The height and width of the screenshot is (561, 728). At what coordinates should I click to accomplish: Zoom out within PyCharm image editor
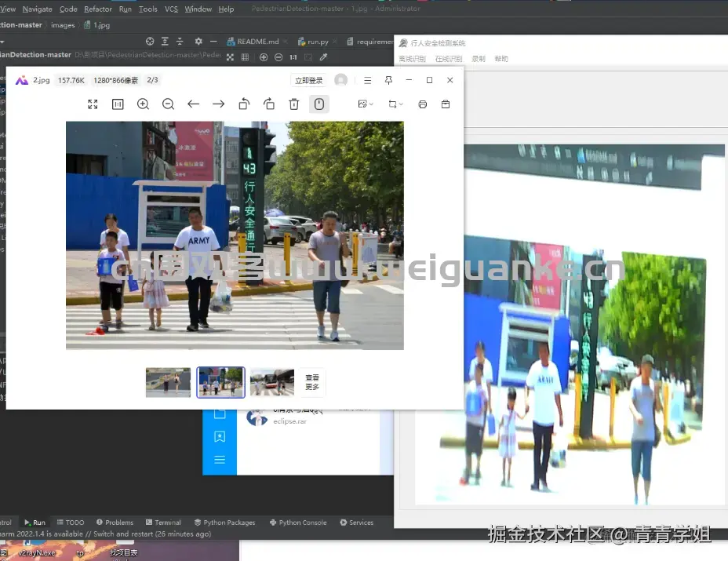tap(278, 57)
